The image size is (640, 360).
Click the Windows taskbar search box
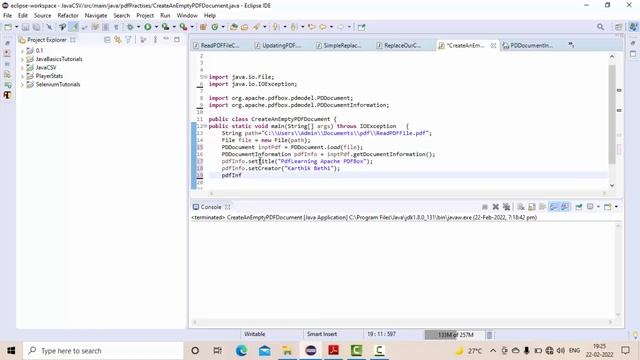point(103,351)
